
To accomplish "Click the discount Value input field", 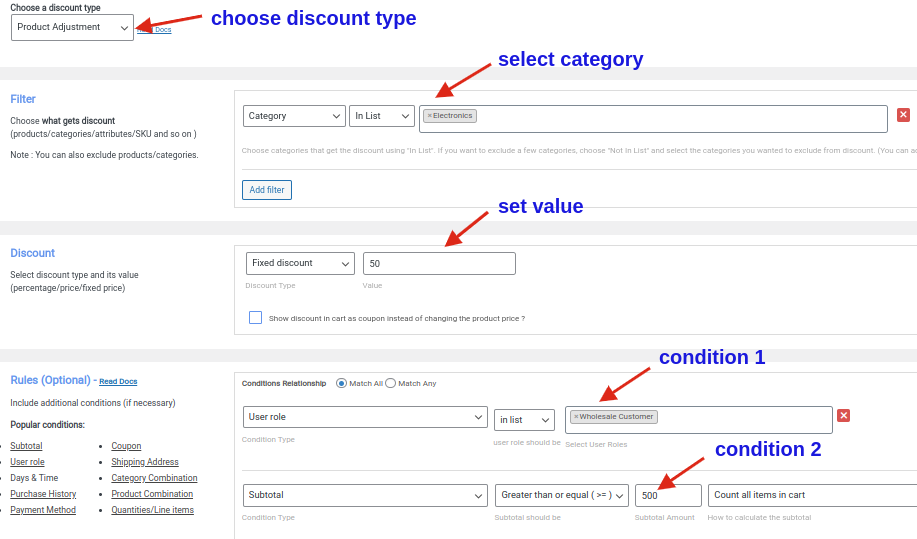I will [x=439, y=263].
